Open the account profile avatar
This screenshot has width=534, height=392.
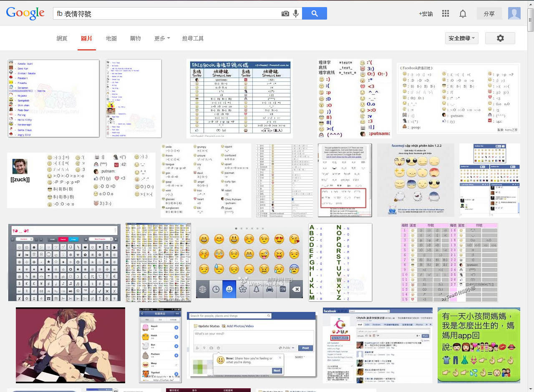pos(514,13)
